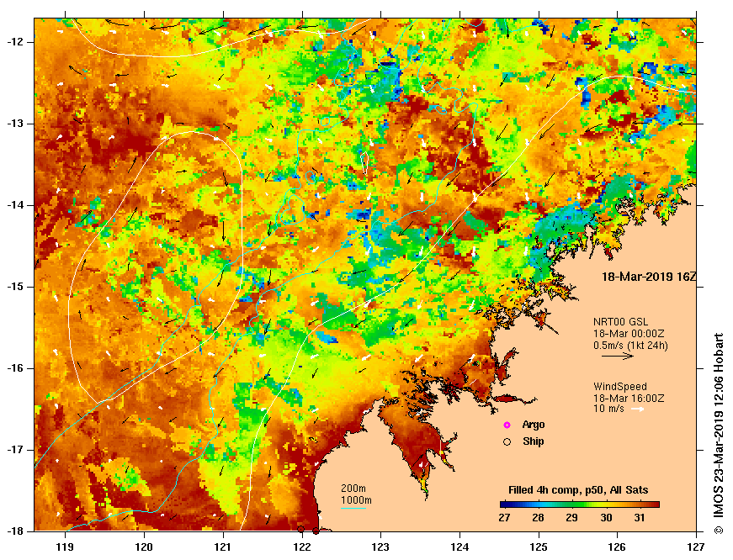Click the "123" longitude axis label

pyautogui.click(x=380, y=547)
